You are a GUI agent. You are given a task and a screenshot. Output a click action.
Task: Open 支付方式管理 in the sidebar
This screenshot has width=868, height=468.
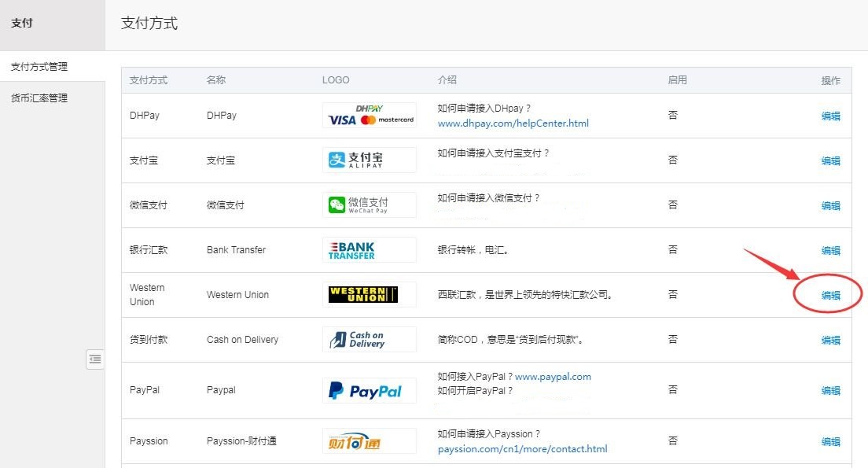pos(39,67)
